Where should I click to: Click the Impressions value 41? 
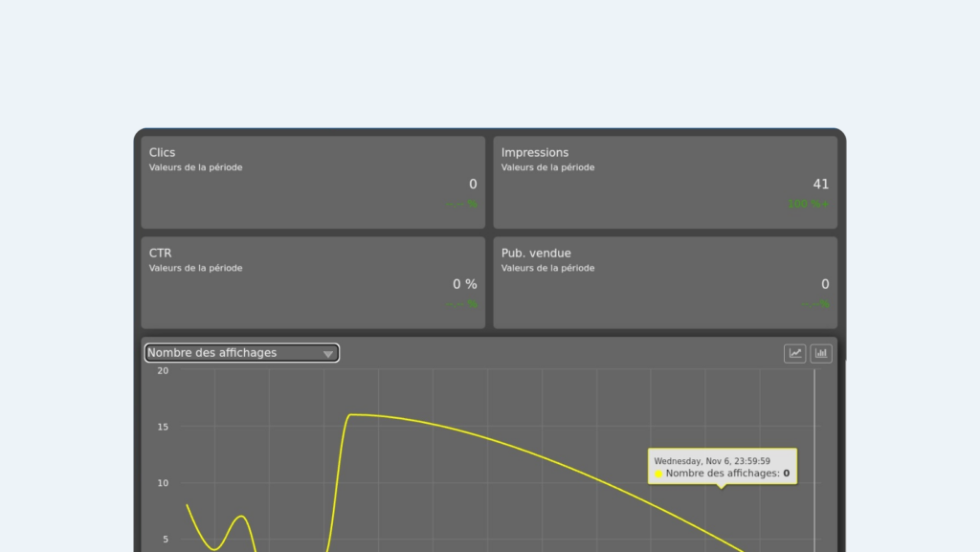820,184
